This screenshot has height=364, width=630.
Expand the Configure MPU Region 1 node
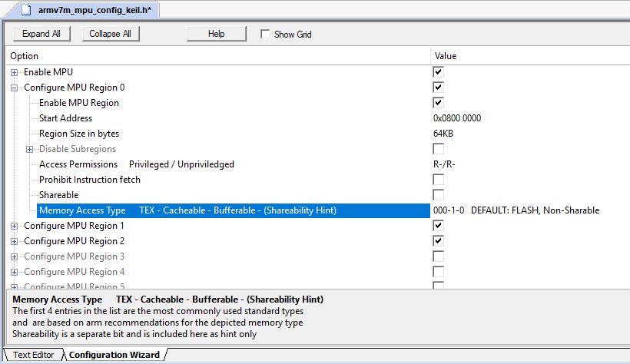(x=14, y=226)
